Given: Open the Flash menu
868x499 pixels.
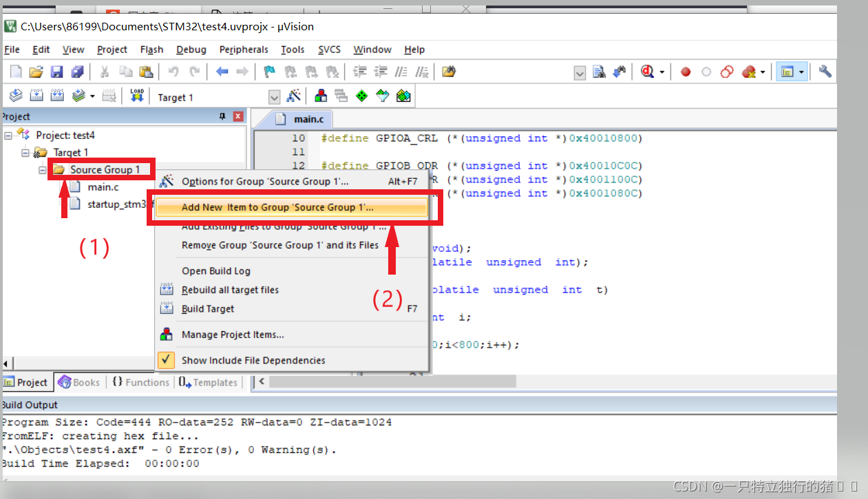Looking at the screenshot, I should pyautogui.click(x=151, y=50).
